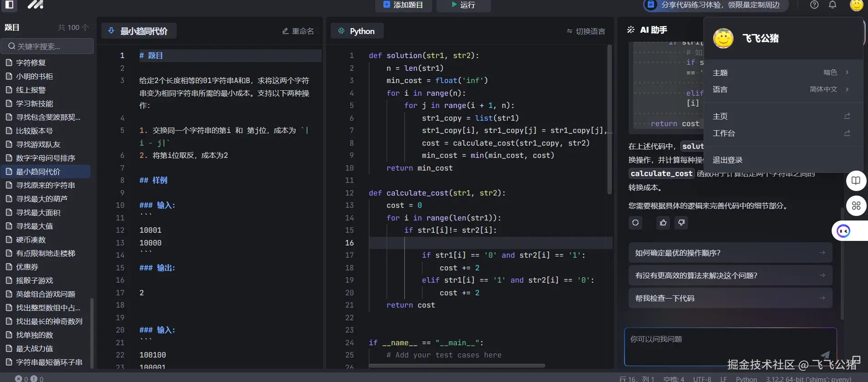868x382 pixels.
Task: Open the 数字字母问号排序 problem
Action: pyautogui.click(x=46, y=158)
